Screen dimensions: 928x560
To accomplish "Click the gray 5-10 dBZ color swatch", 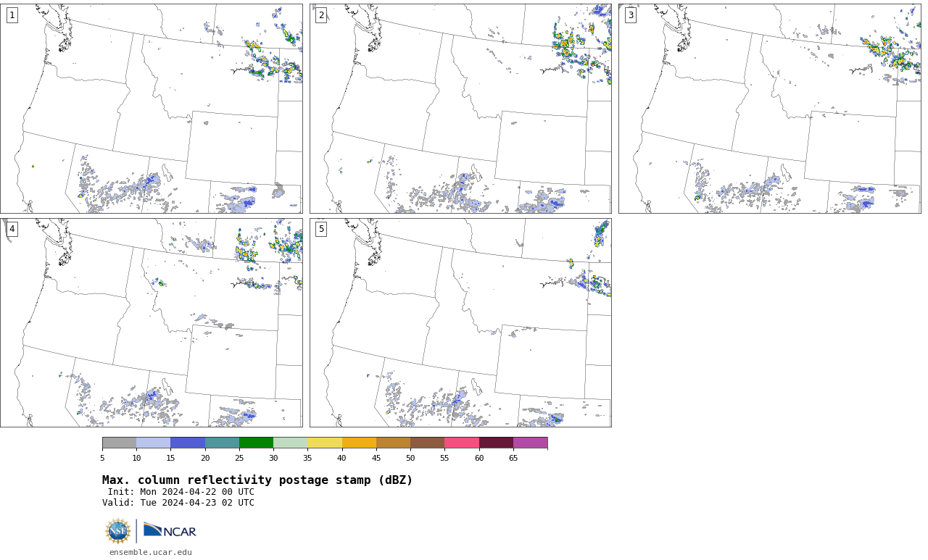I will (119, 443).
